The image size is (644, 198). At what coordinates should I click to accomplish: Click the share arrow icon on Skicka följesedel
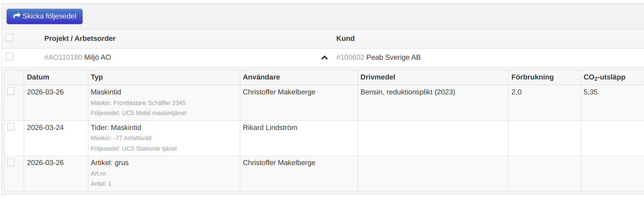(x=17, y=16)
